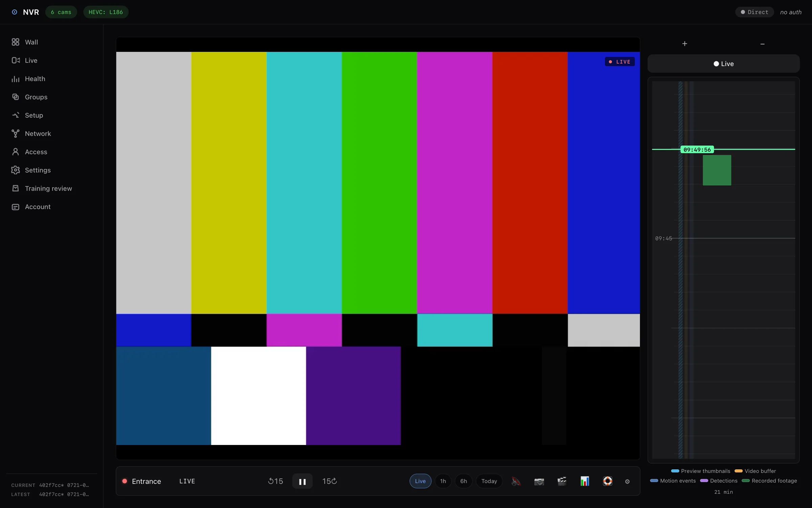Click the 21 min timeline span label

[x=723, y=492]
